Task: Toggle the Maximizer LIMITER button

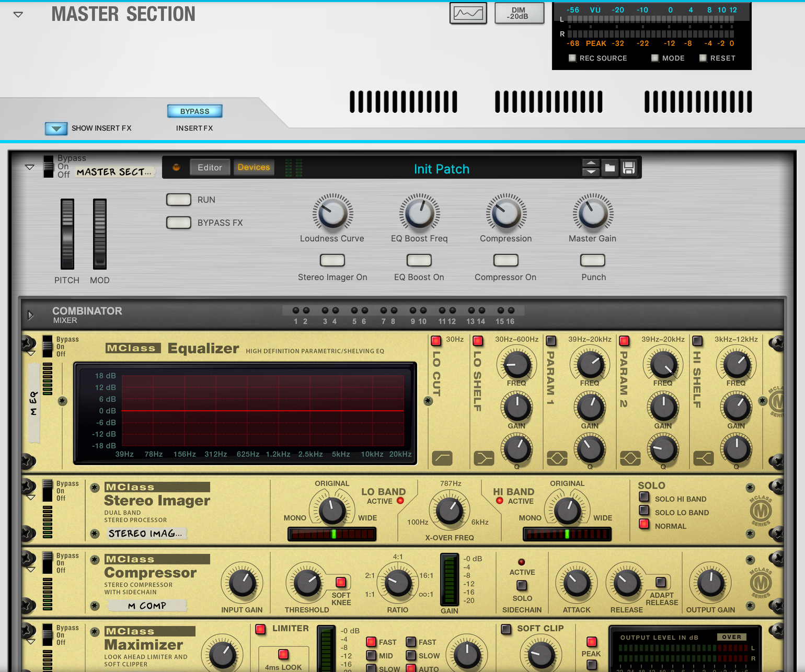Action: click(260, 629)
